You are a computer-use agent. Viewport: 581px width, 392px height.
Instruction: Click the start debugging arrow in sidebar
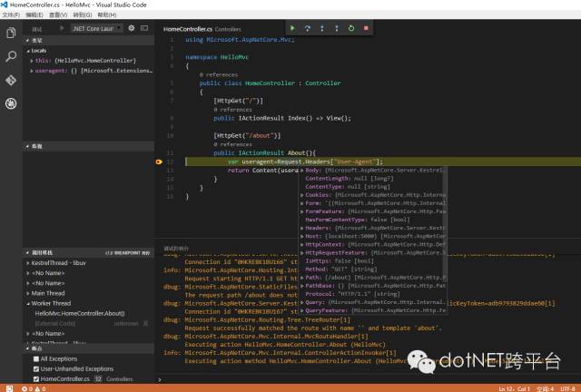coord(62,28)
